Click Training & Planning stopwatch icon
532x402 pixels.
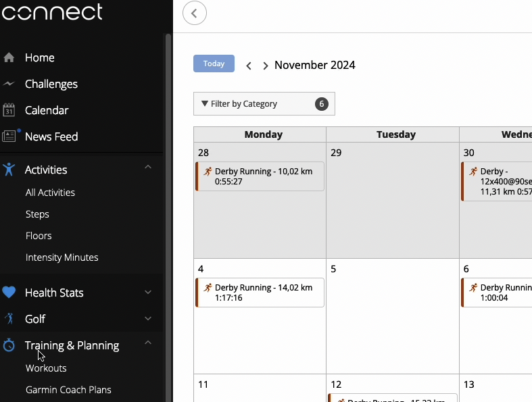[x=9, y=345]
